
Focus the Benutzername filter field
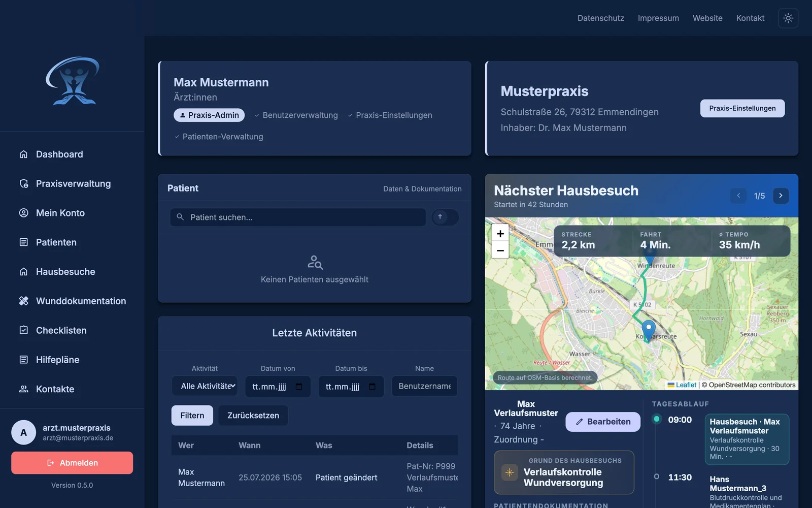pyautogui.click(x=424, y=386)
